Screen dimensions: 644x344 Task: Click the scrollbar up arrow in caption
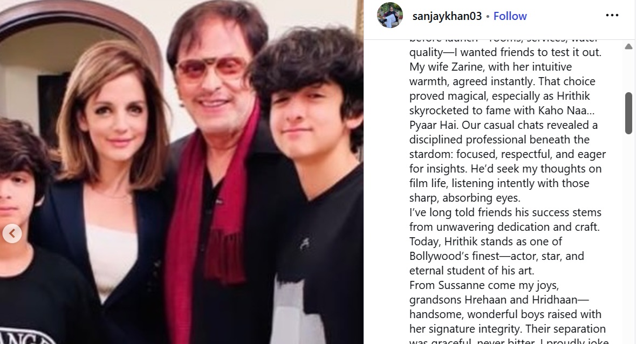coord(628,46)
